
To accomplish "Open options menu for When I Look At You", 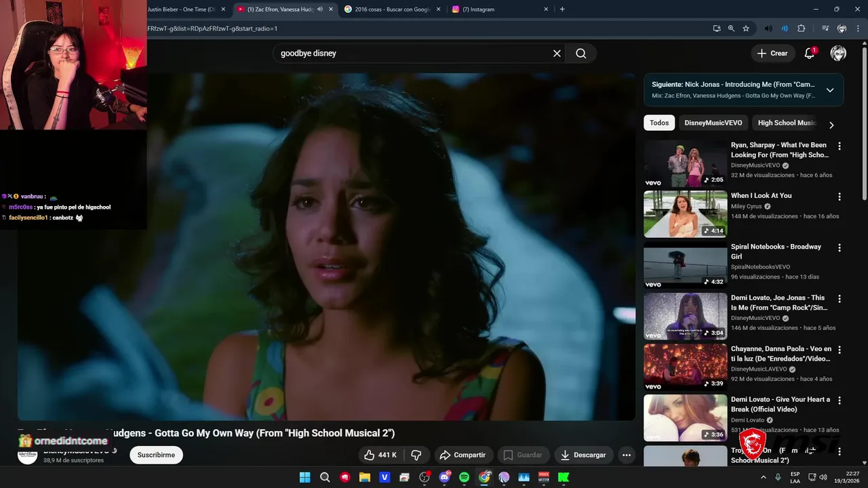I will tap(840, 197).
